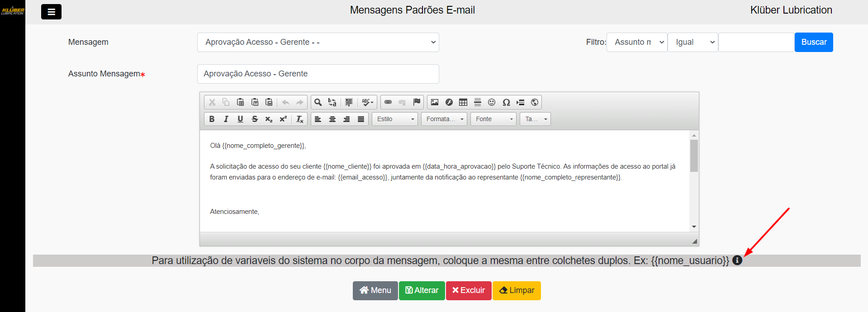Screen dimensions: 868x312
Task: Click the green Alterar button
Action: coord(422,290)
